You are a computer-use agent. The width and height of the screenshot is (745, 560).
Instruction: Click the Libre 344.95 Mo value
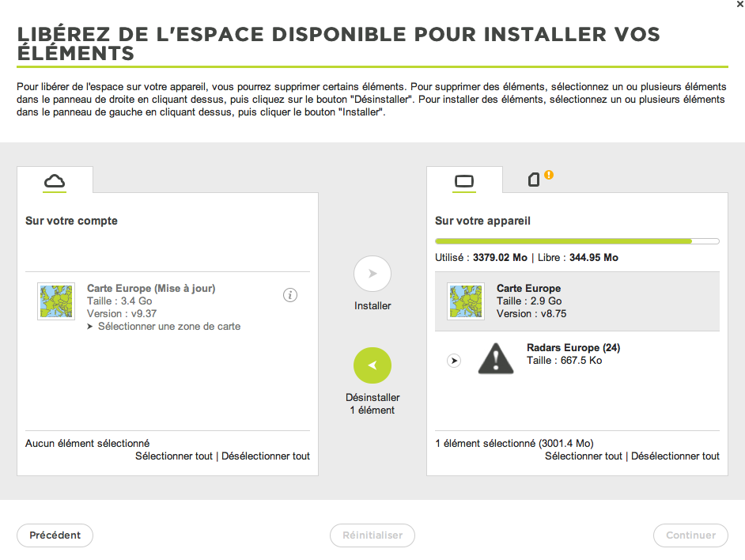[593, 257]
